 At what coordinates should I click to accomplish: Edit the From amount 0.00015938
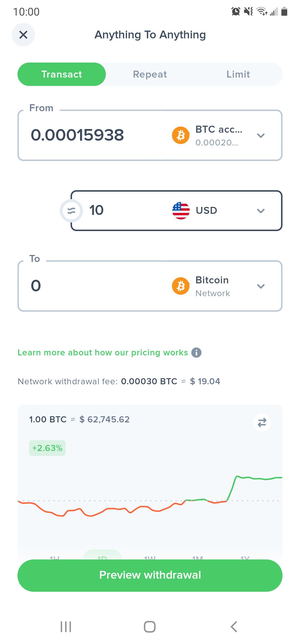pyautogui.click(x=77, y=135)
